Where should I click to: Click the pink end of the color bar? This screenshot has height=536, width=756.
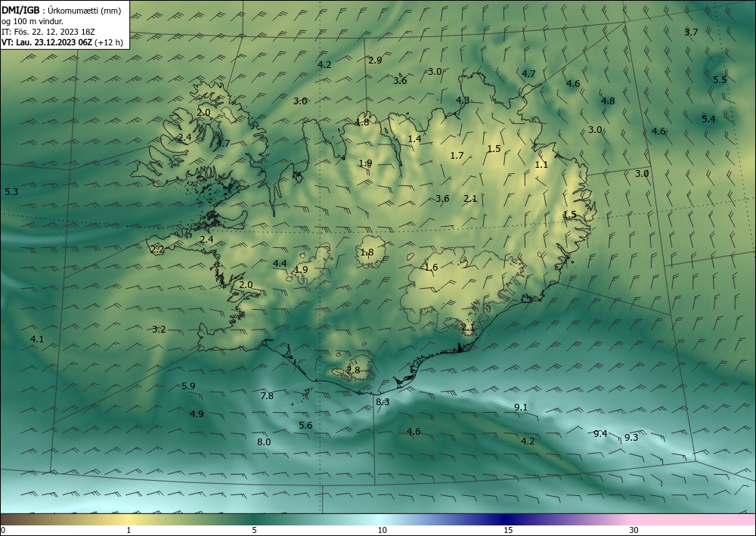tap(694, 519)
